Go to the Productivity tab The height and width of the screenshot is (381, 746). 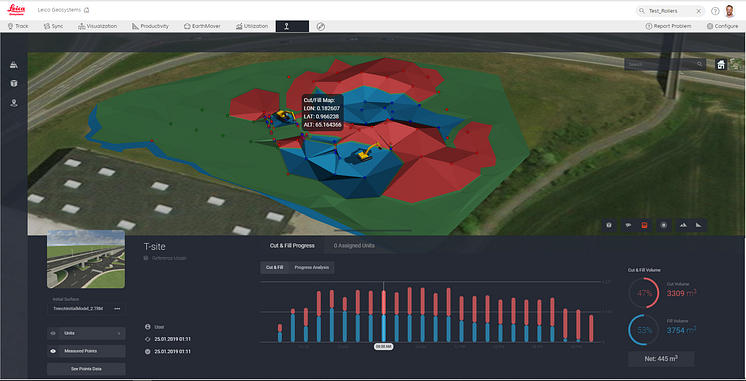pyautogui.click(x=150, y=26)
